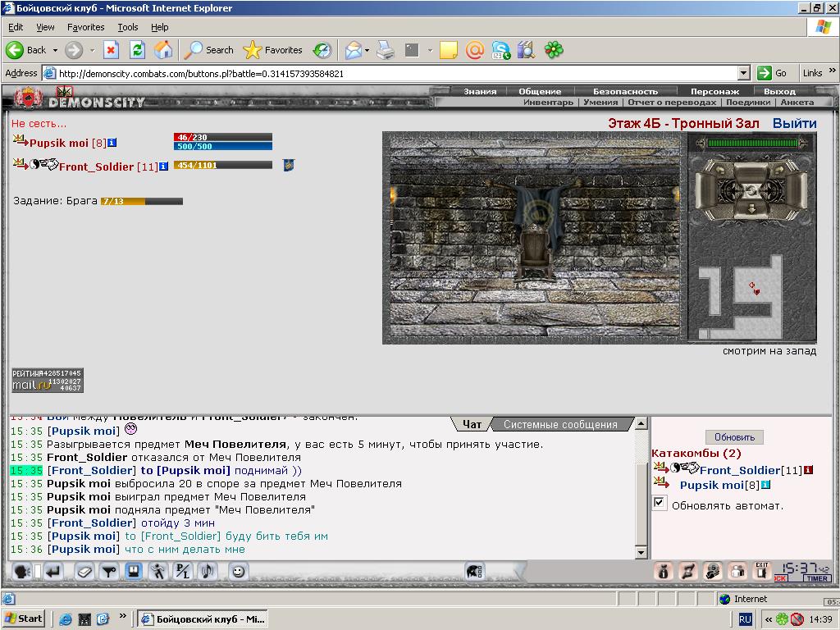Open the Favorites menu
The width and height of the screenshot is (840, 630).
pos(85,27)
